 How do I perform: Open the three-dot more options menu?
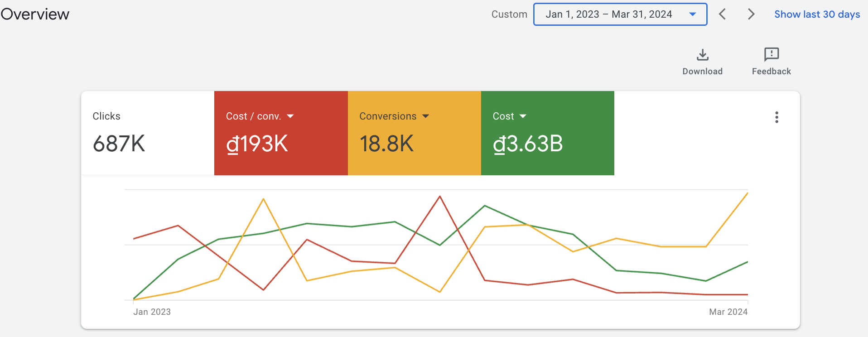(x=776, y=117)
